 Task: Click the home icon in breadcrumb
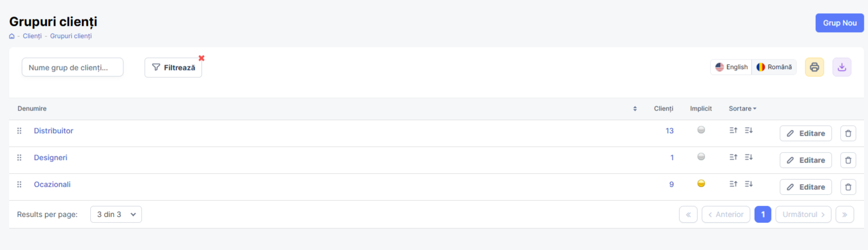click(12, 36)
